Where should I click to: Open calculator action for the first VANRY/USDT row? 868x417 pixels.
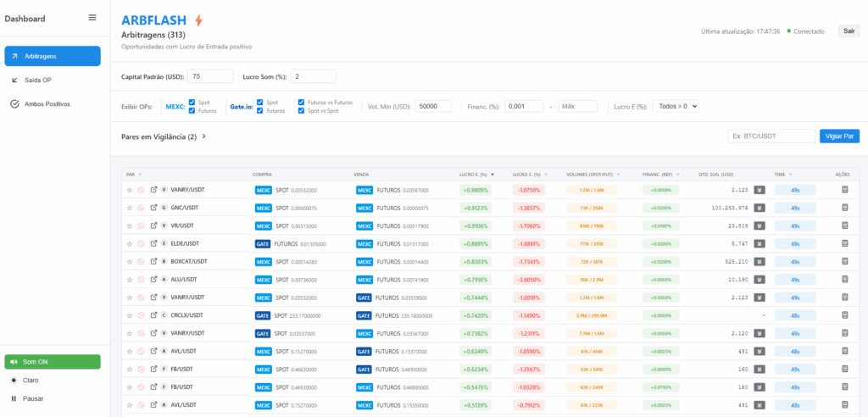click(844, 190)
